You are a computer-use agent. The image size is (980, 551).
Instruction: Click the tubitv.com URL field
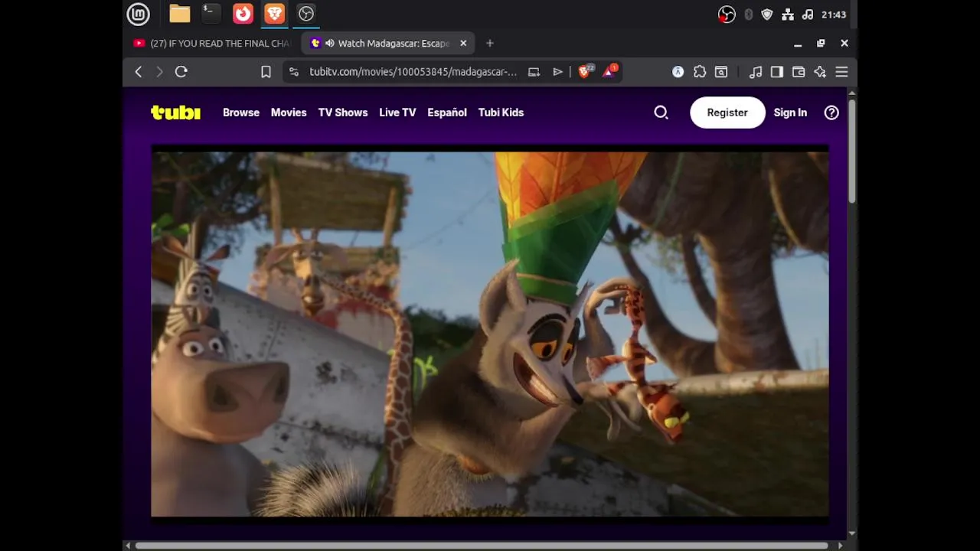tap(413, 72)
